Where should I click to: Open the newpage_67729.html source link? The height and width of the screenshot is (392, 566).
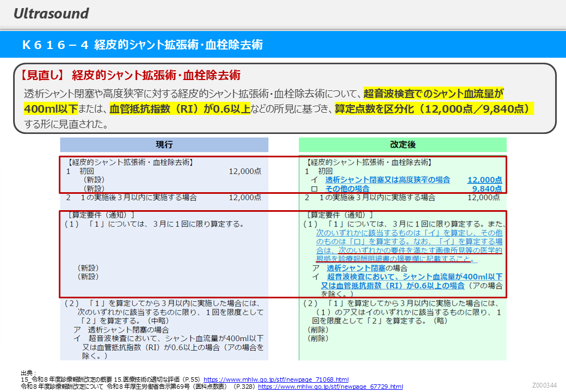[330, 387]
